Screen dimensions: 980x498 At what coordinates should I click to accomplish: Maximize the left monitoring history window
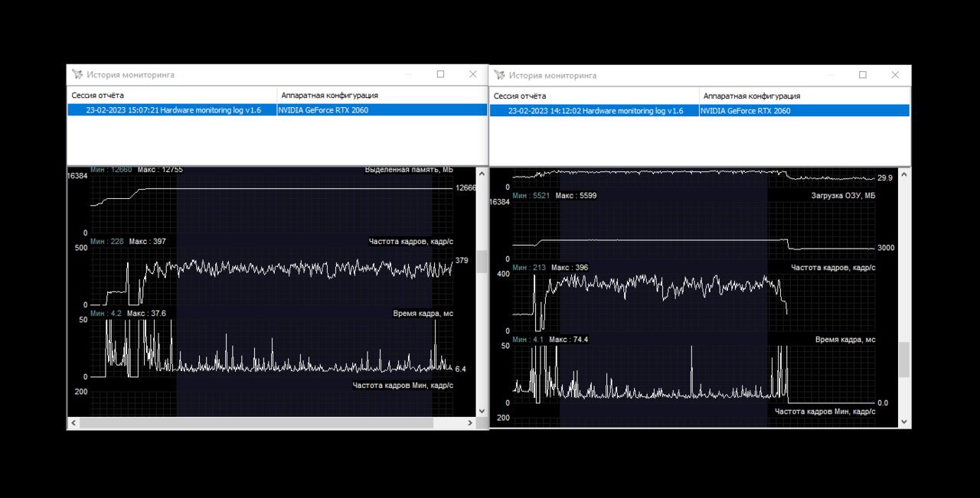click(x=440, y=74)
